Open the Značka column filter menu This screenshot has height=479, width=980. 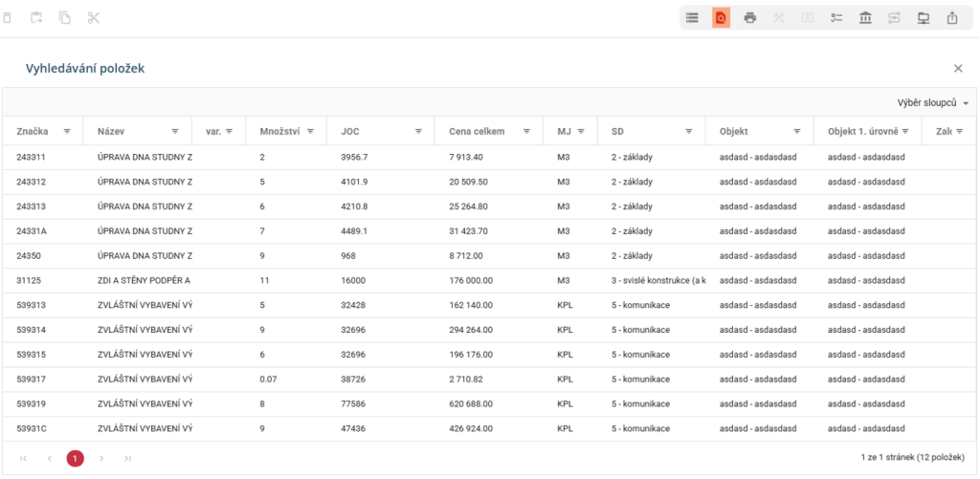[x=67, y=131]
